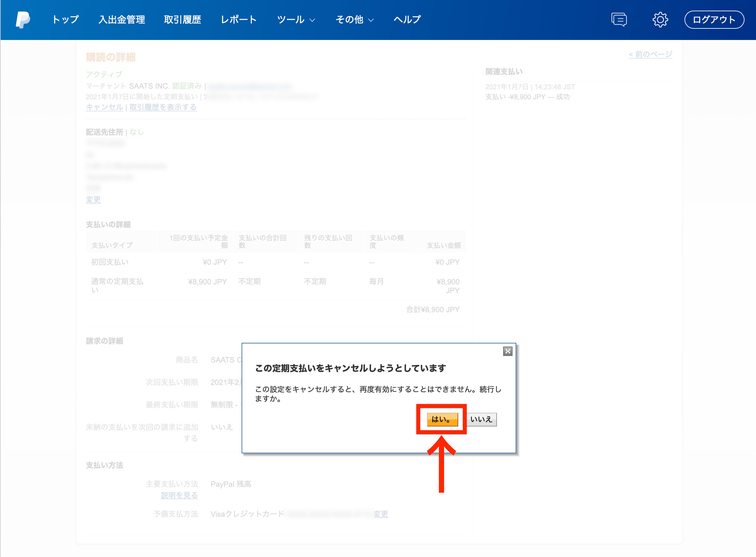The height and width of the screenshot is (557, 756).
Task: Expand the その他 dropdown menu
Action: coord(354,20)
